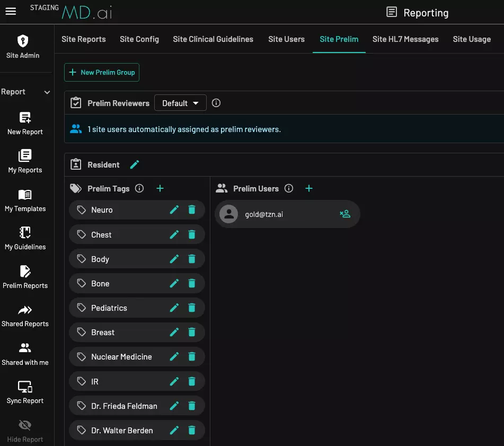The image size is (504, 446).
Task: Open the Default reviewers dropdown
Action: click(x=180, y=103)
